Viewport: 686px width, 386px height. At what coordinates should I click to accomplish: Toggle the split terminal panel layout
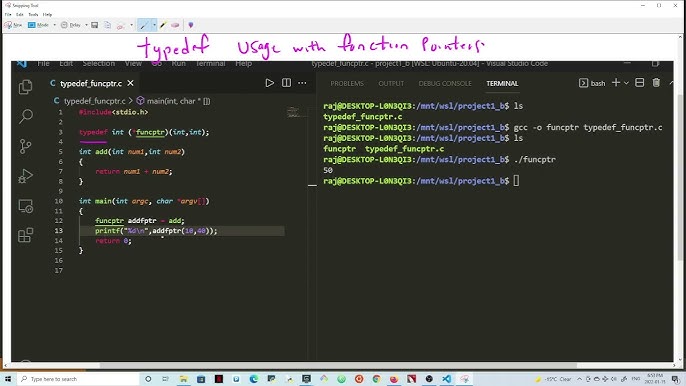point(639,83)
